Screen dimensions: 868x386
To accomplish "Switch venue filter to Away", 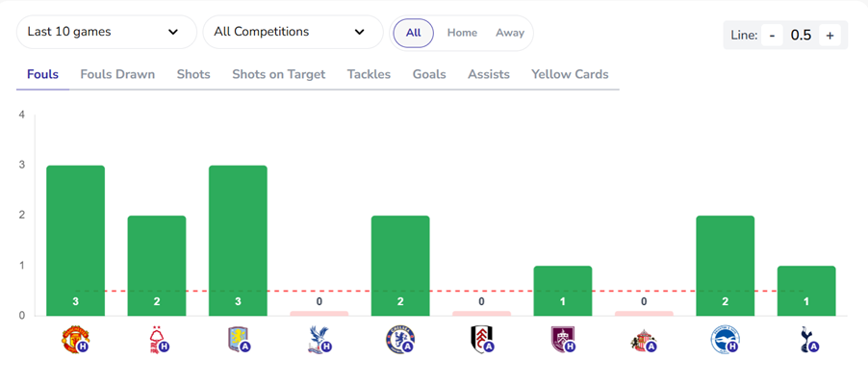I will tap(510, 33).
